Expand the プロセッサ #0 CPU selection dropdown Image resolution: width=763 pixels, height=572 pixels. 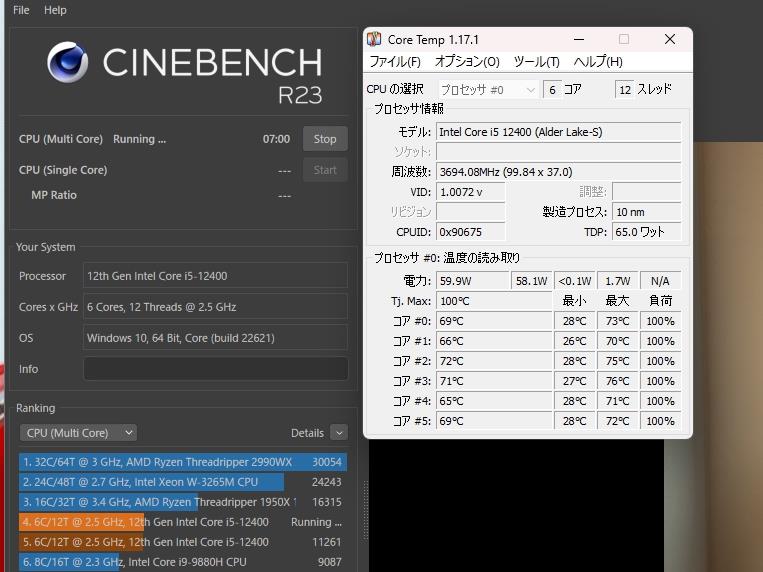click(x=488, y=90)
